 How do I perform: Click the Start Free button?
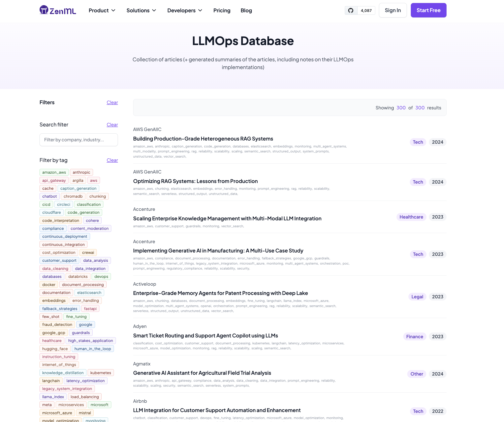(428, 10)
